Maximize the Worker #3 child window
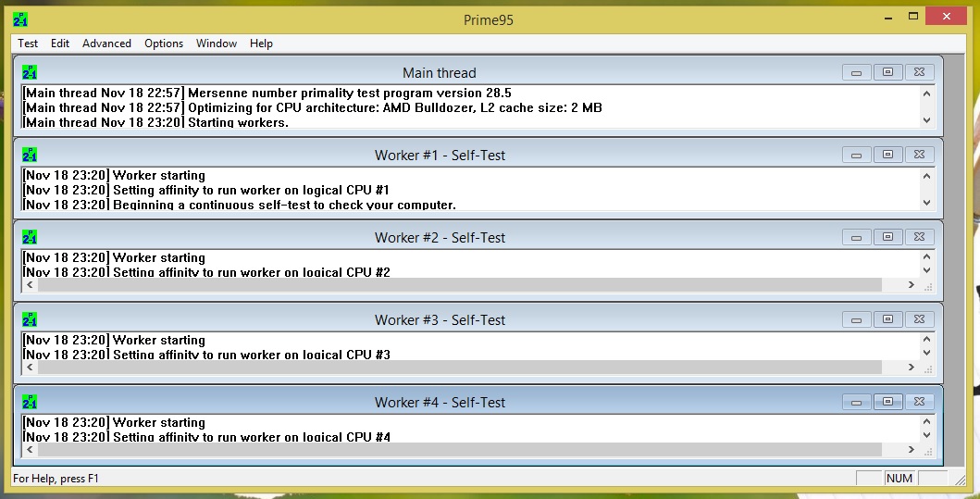The width and height of the screenshot is (980, 499). tap(887, 319)
